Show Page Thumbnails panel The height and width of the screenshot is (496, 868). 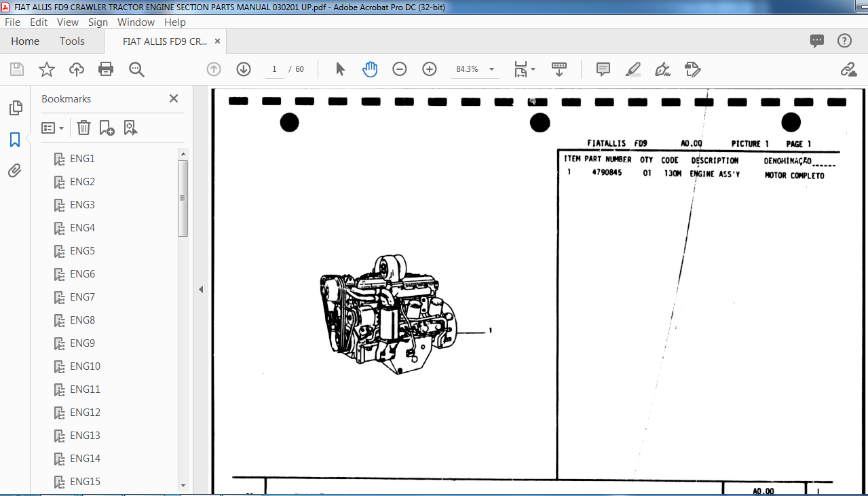[15, 108]
